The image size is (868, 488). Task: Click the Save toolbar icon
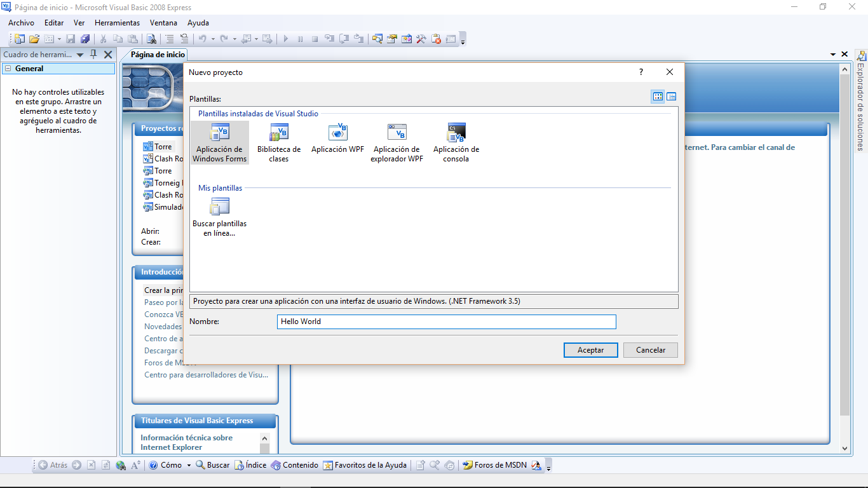pyautogui.click(x=71, y=39)
